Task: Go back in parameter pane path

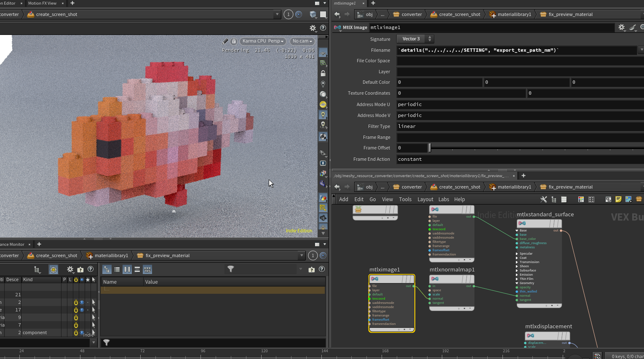Action: pyautogui.click(x=337, y=14)
